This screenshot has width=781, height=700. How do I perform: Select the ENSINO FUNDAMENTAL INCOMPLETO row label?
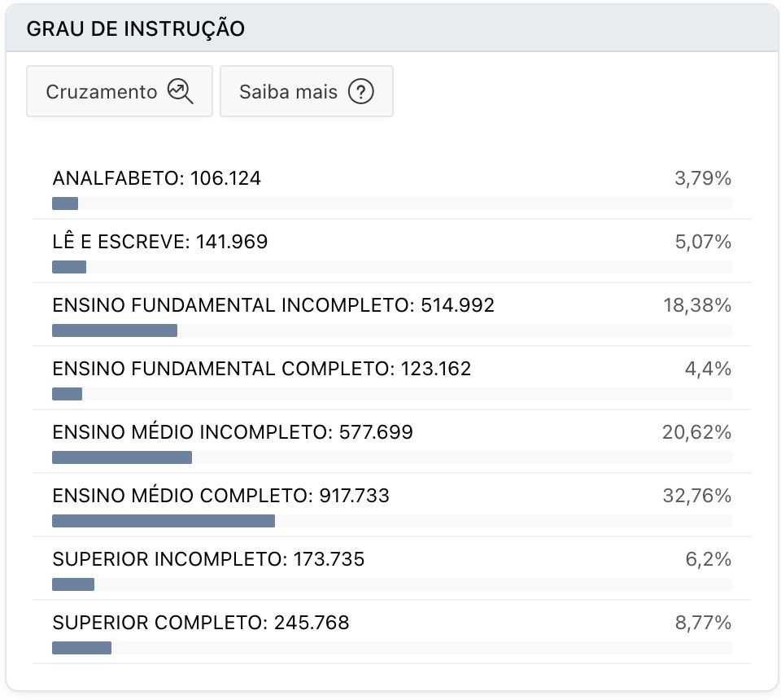click(x=273, y=305)
